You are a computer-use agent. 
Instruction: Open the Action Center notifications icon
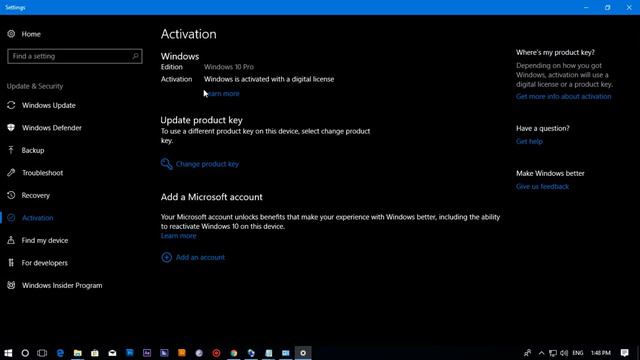click(x=624, y=353)
